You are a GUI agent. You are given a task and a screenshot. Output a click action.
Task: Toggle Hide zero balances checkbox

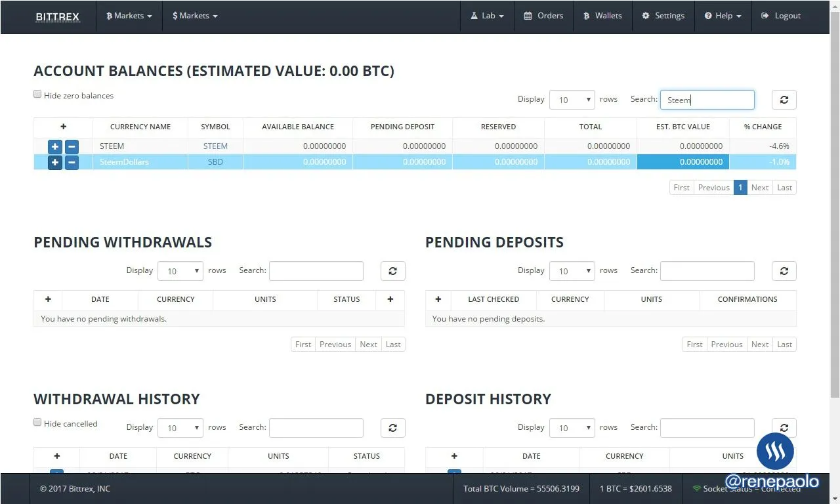tap(37, 94)
